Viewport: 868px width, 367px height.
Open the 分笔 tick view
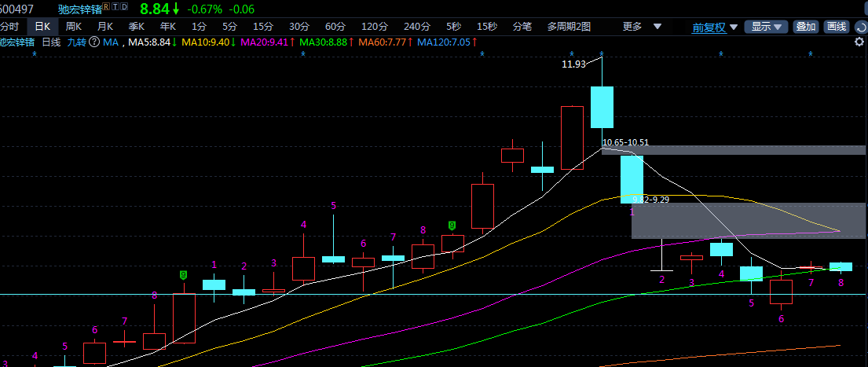pyautogui.click(x=522, y=27)
